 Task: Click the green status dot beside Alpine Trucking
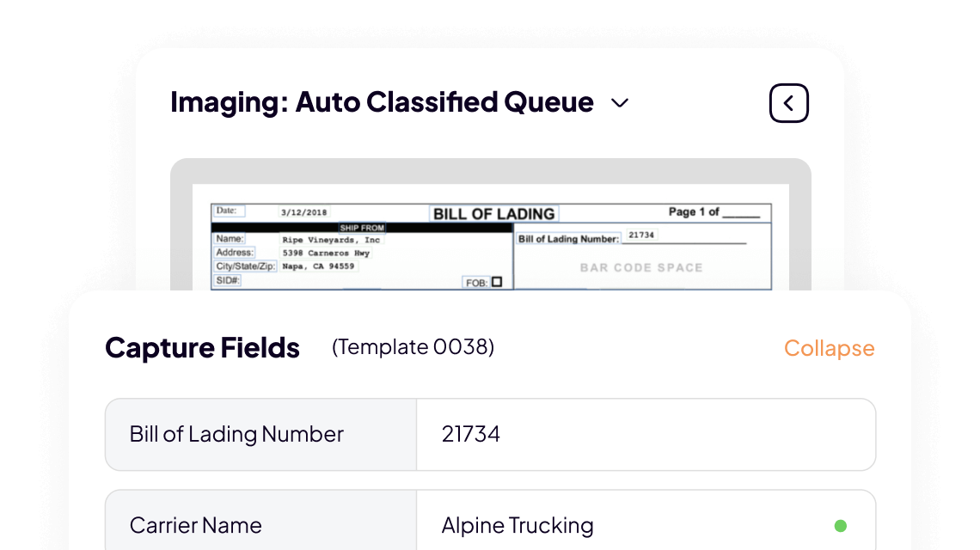pos(840,526)
